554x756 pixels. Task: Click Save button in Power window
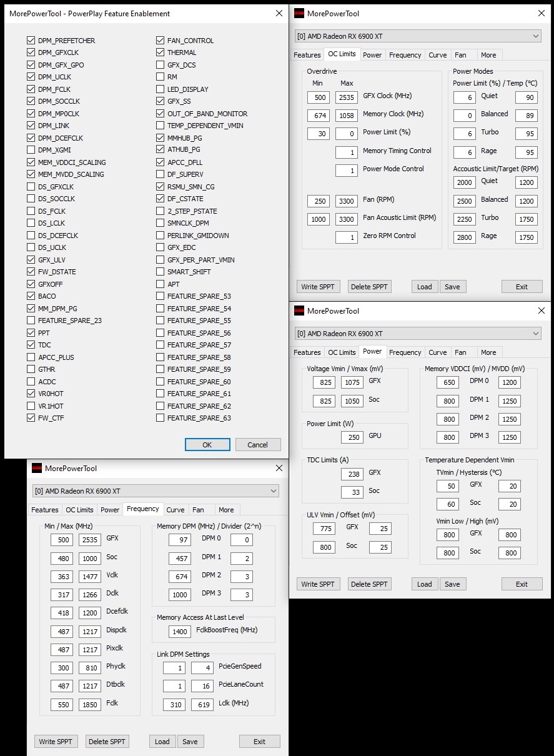(x=452, y=584)
